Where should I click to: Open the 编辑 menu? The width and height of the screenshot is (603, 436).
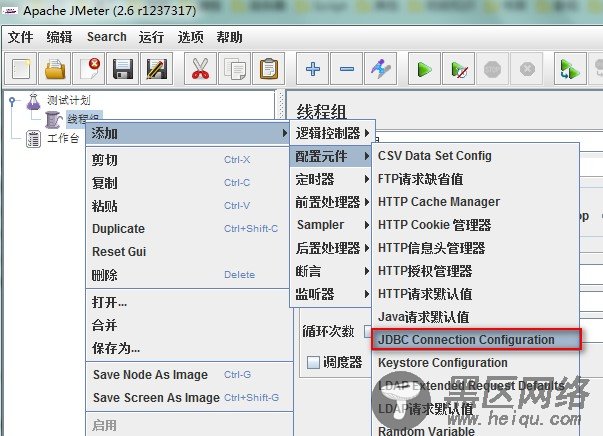(59, 37)
